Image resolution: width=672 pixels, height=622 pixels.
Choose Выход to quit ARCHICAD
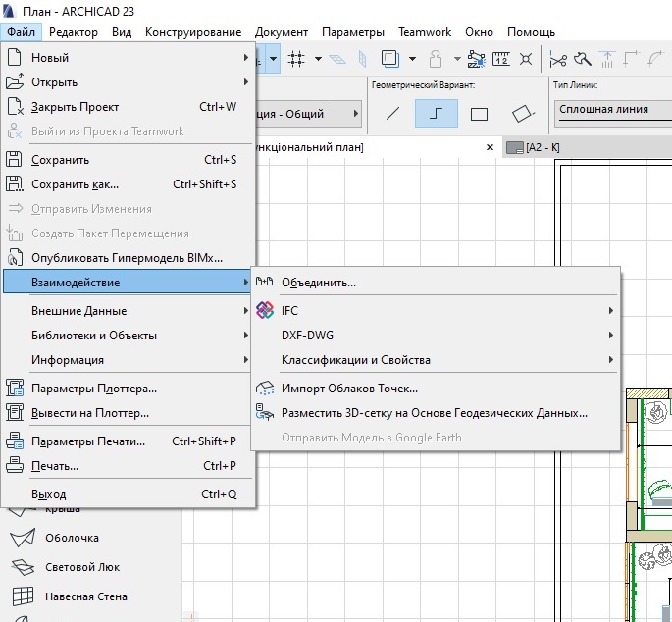[128, 494]
